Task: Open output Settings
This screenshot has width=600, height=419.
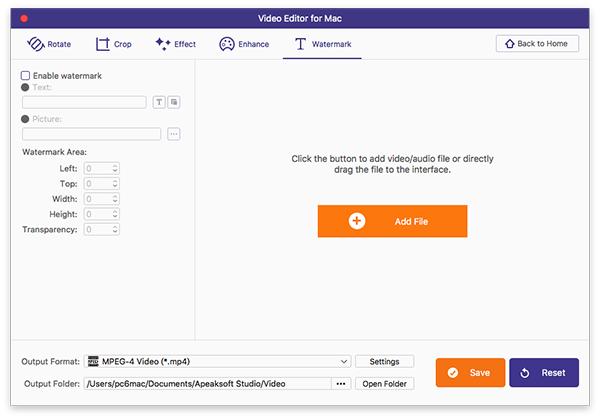Action: click(384, 361)
